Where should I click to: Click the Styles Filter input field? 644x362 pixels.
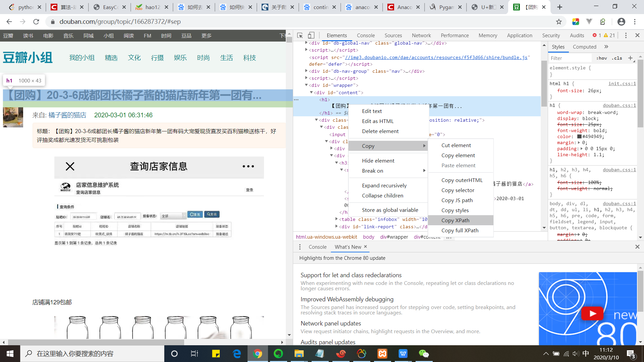point(570,58)
